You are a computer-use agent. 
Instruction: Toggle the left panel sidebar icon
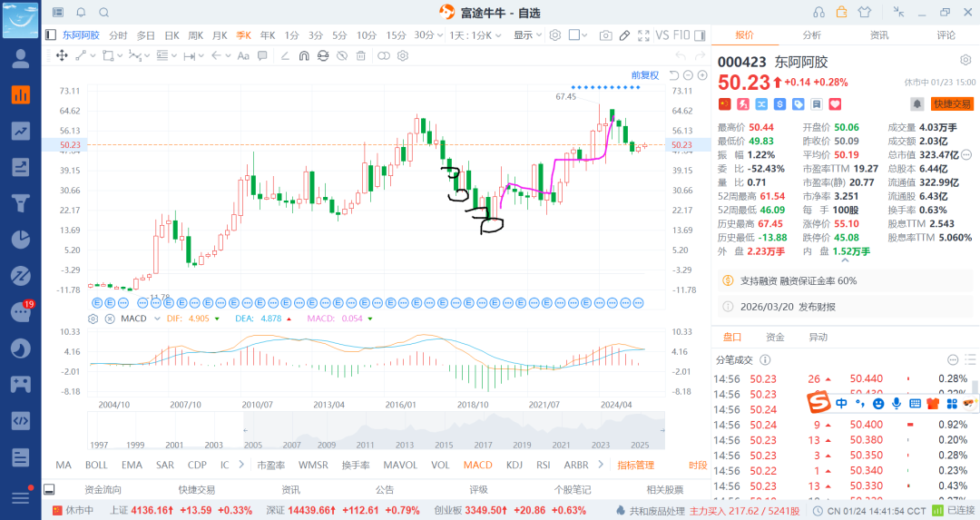(51, 35)
